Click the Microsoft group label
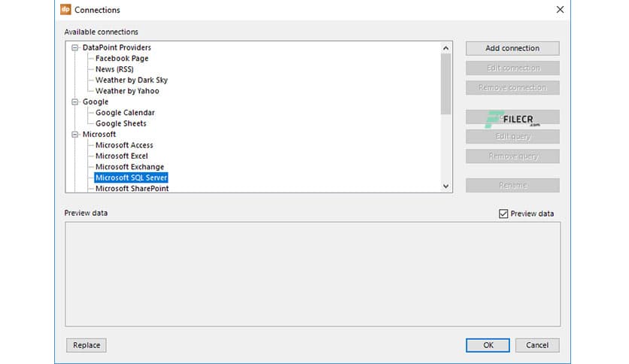The width and height of the screenshot is (629, 364). pos(99,135)
